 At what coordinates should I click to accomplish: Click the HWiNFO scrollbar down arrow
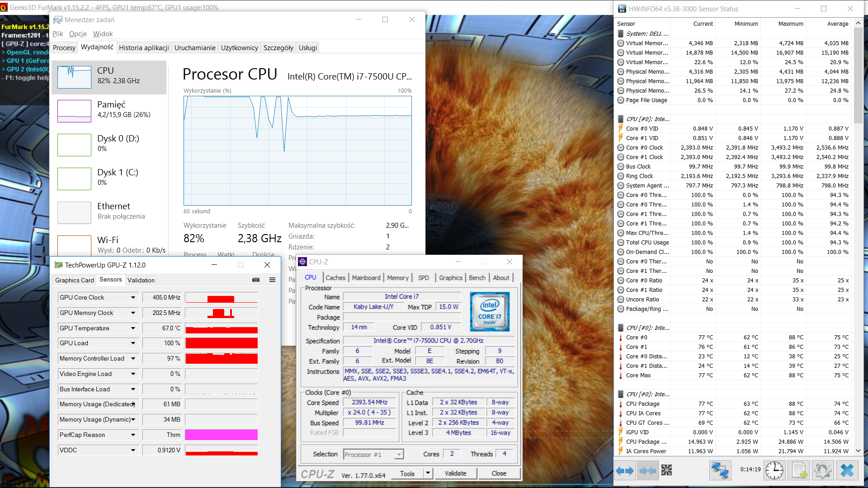pos(858,451)
